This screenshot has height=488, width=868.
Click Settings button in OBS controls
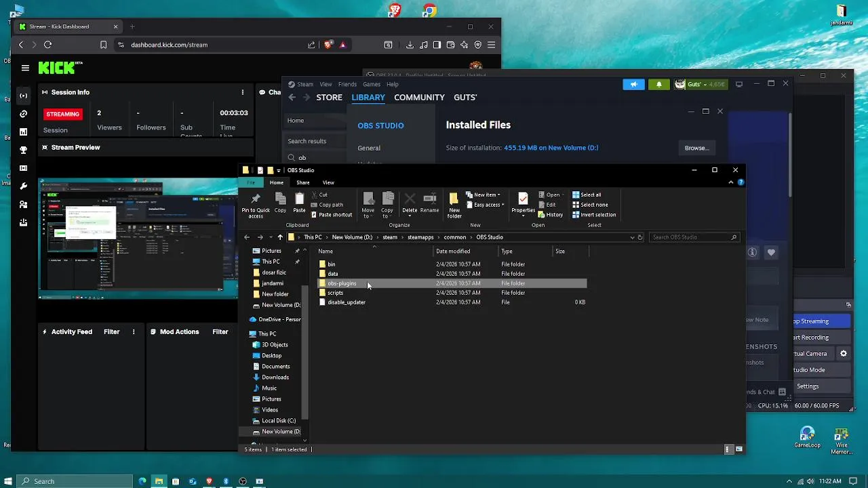click(821, 386)
